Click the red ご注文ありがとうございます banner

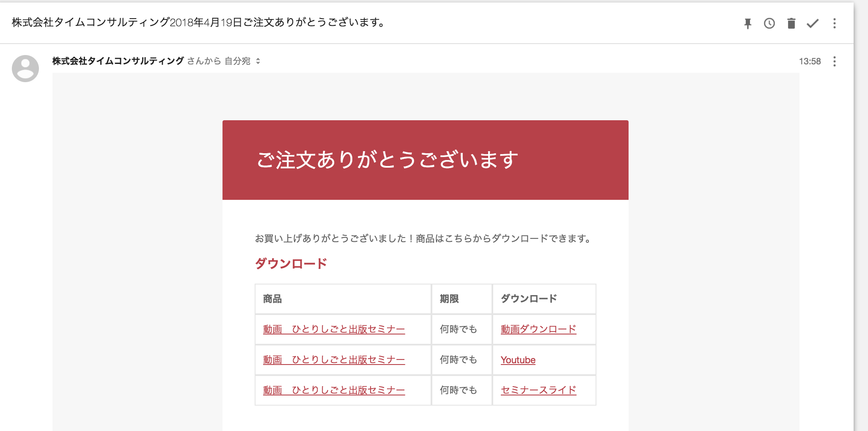pyautogui.click(x=425, y=160)
